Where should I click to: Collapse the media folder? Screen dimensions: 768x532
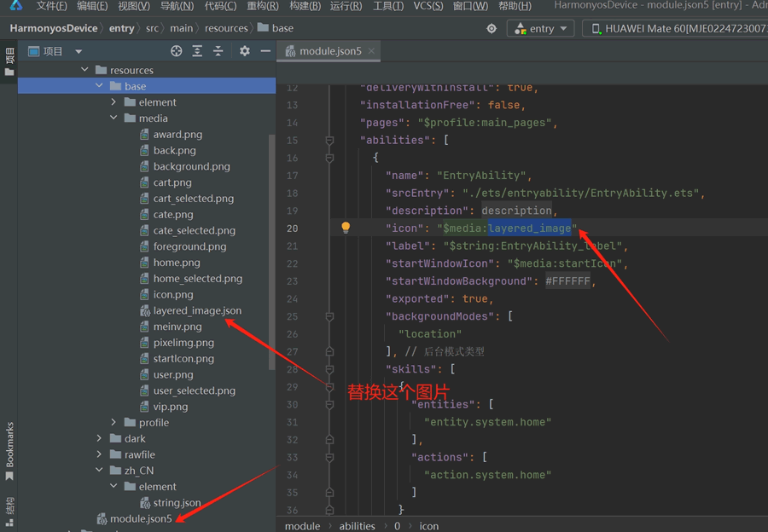pos(113,118)
